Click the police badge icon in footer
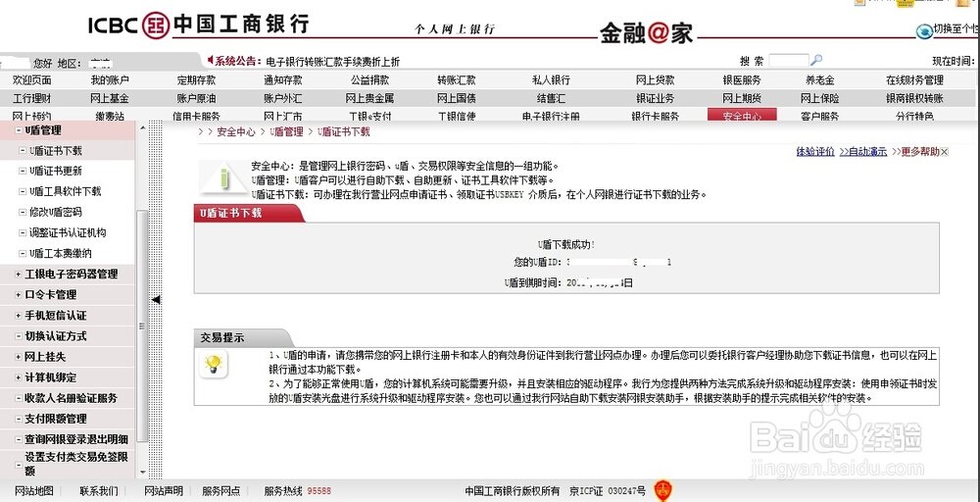The image size is (980, 502). pyautogui.click(x=663, y=491)
